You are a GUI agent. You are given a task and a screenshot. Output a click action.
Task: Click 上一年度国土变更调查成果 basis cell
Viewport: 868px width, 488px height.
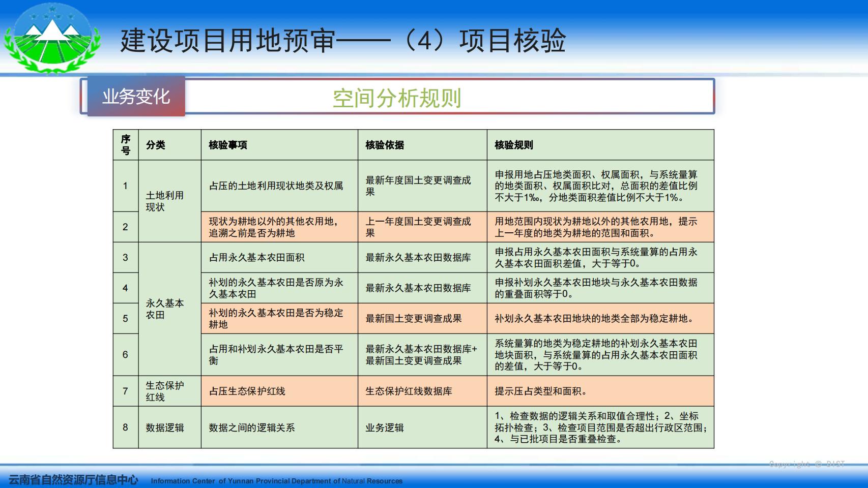[422, 227]
